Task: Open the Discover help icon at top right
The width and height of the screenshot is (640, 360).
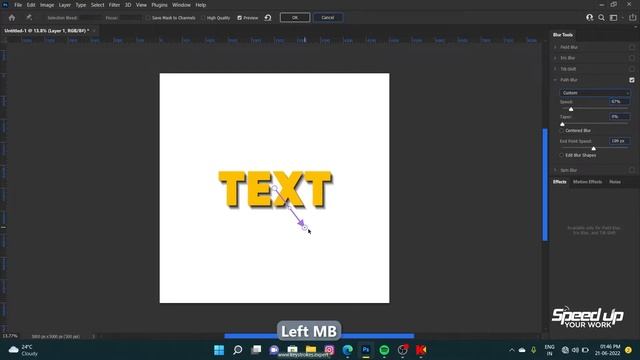Action: click(x=589, y=18)
